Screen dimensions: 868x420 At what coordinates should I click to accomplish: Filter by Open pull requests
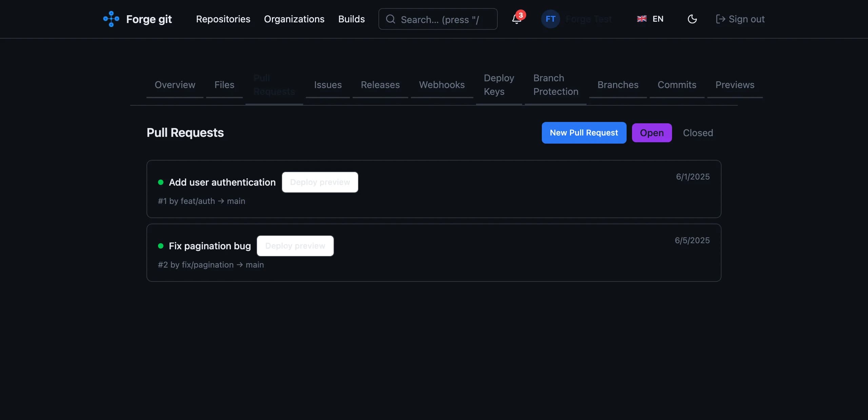[x=652, y=133]
